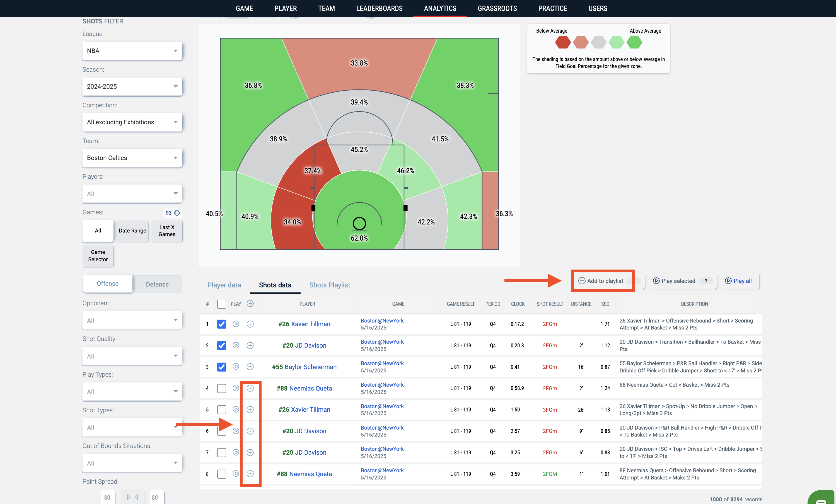Image resolution: width=836 pixels, height=504 pixels.
Task: Select the Last X Games option
Action: pos(167,231)
